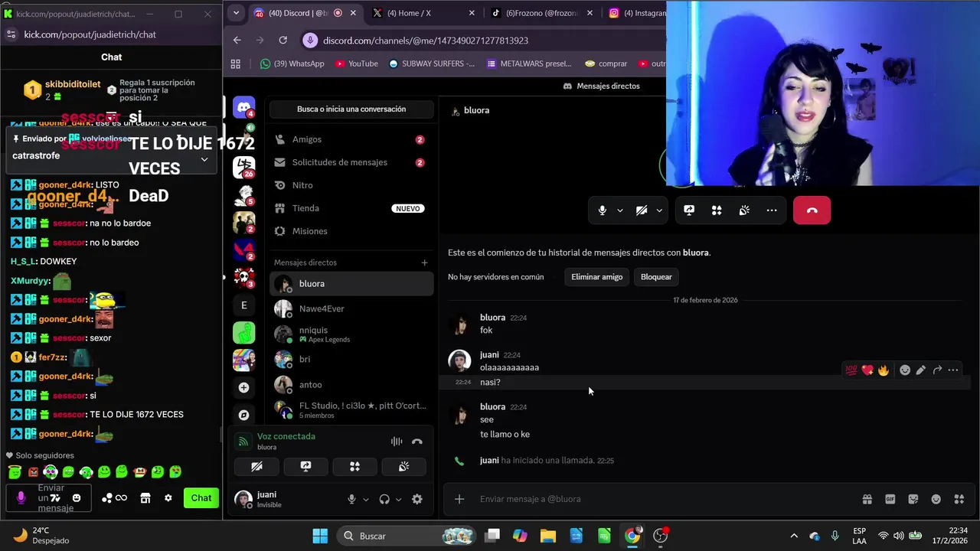Open attachment plus button in message box
980x551 pixels.
tap(459, 499)
